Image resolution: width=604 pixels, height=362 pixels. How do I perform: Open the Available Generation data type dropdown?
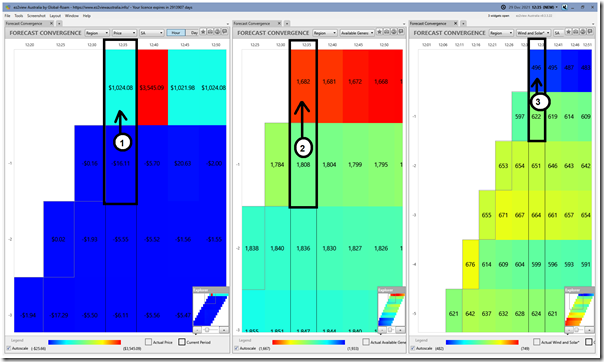[x=357, y=33]
